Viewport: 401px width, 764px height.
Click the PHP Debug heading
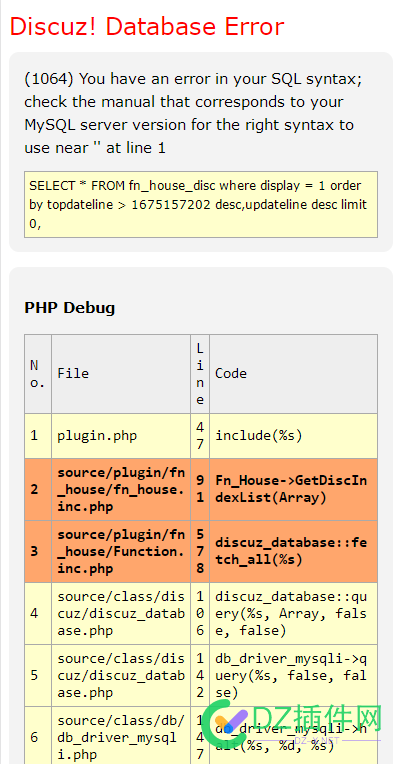tap(70, 307)
